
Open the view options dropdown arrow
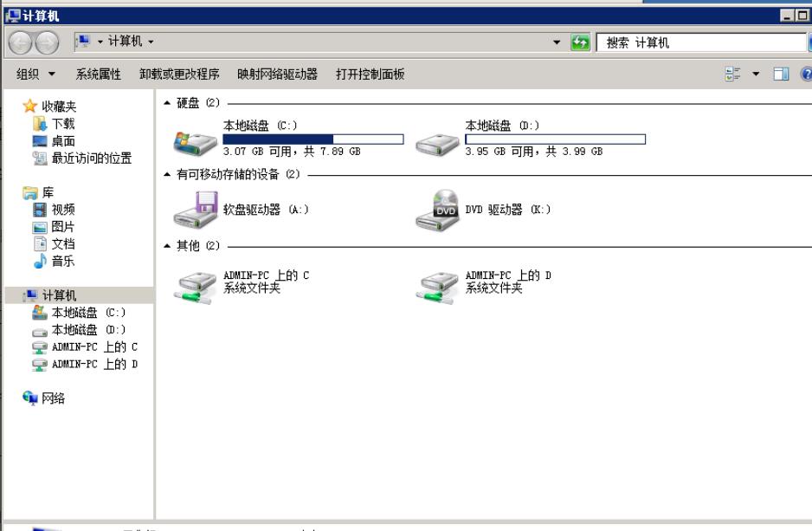click(756, 74)
